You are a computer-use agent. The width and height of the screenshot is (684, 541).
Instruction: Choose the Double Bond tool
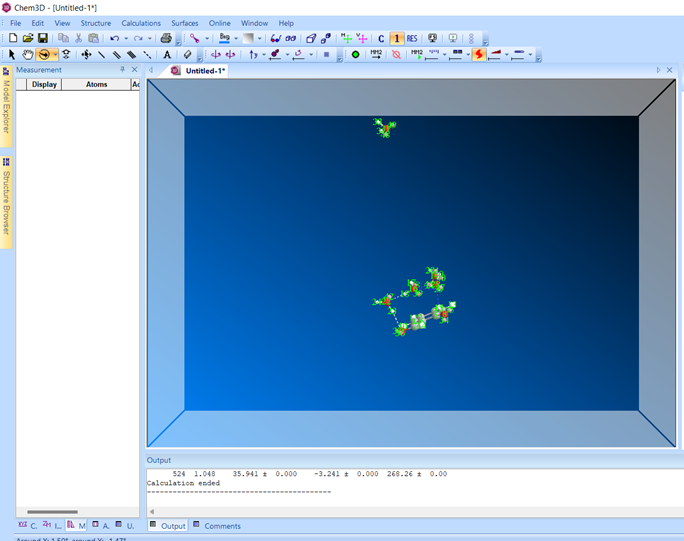[116, 55]
